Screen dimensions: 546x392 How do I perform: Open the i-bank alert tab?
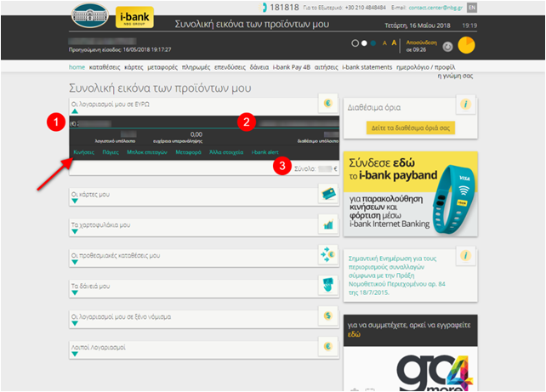265,152
